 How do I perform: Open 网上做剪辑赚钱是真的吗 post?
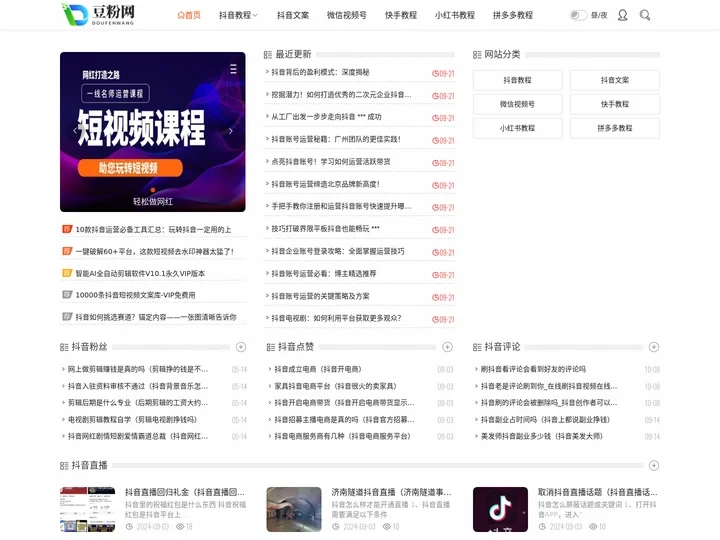[x=138, y=369]
